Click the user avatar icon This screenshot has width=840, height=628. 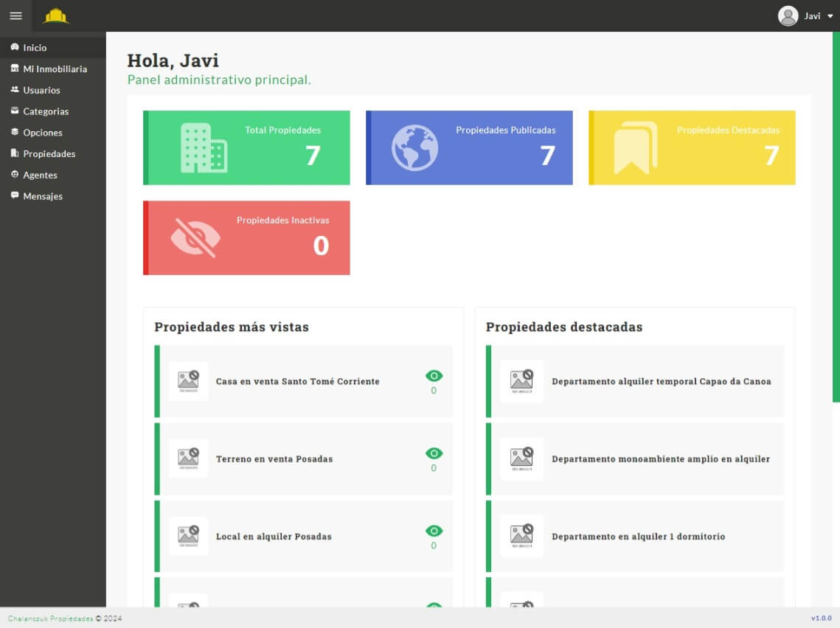pos(788,15)
